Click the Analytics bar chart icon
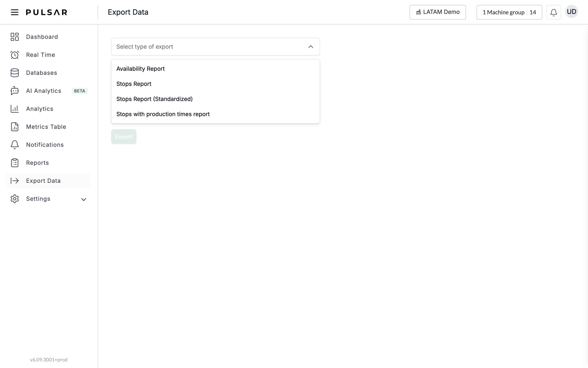This screenshot has width=588, height=368. [14, 109]
